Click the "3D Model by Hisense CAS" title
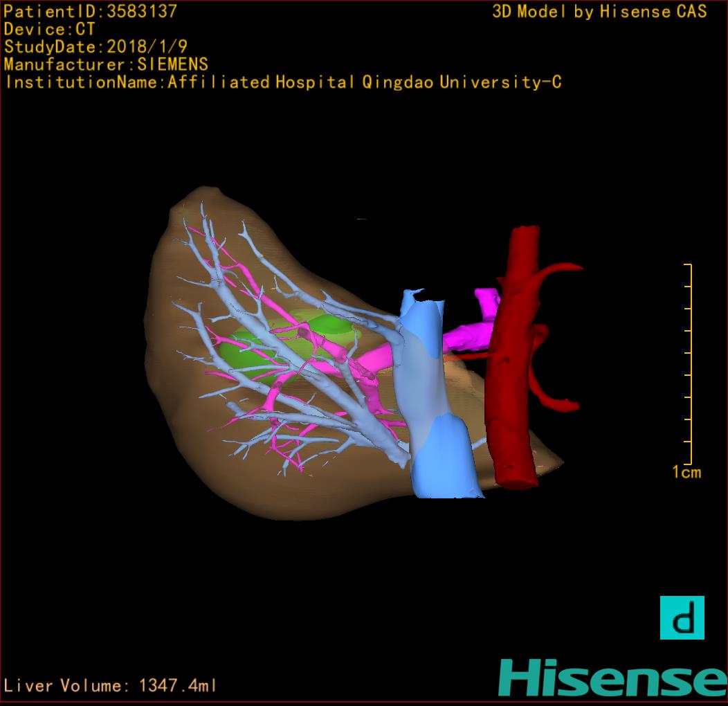This screenshot has height=706, width=728. pyautogui.click(x=599, y=12)
